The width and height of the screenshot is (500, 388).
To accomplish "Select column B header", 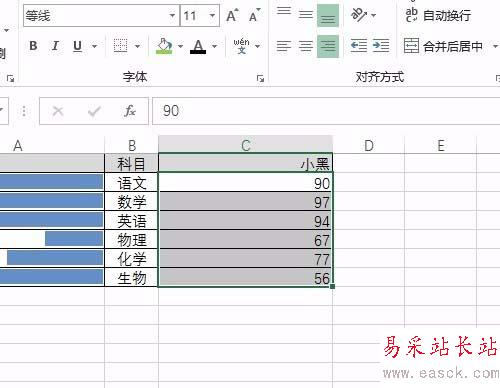I will pyautogui.click(x=132, y=145).
